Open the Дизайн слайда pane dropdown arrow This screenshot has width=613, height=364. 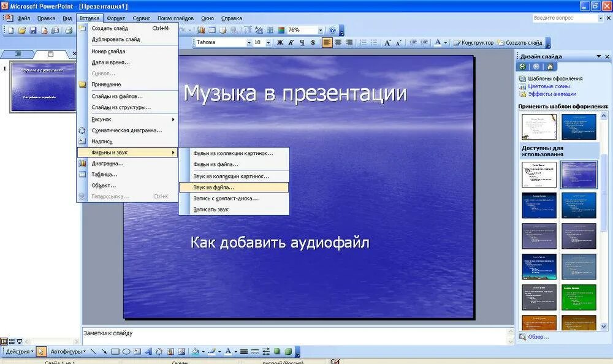pyautogui.click(x=598, y=56)
